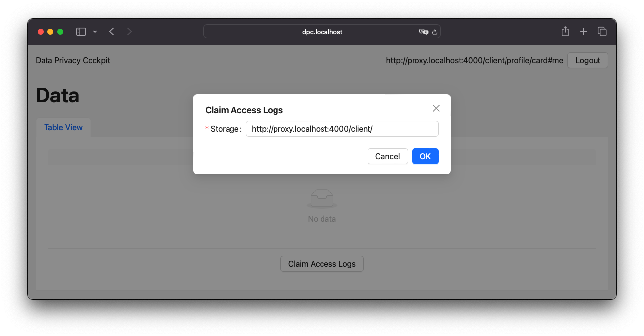644x336 pixels.
Task: Show the tab overview icon
Action: click(602, 32)
